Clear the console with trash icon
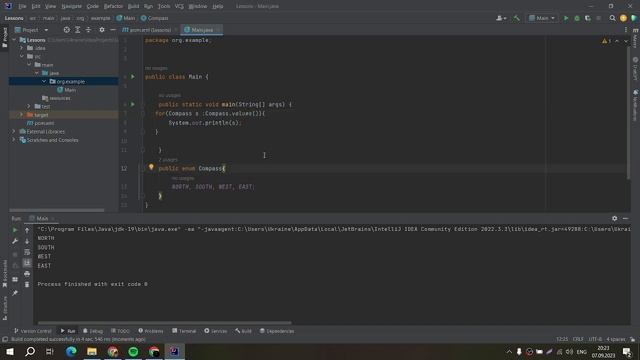The height and width of the screenshot is (360, 640). click(x=27, y=284)
